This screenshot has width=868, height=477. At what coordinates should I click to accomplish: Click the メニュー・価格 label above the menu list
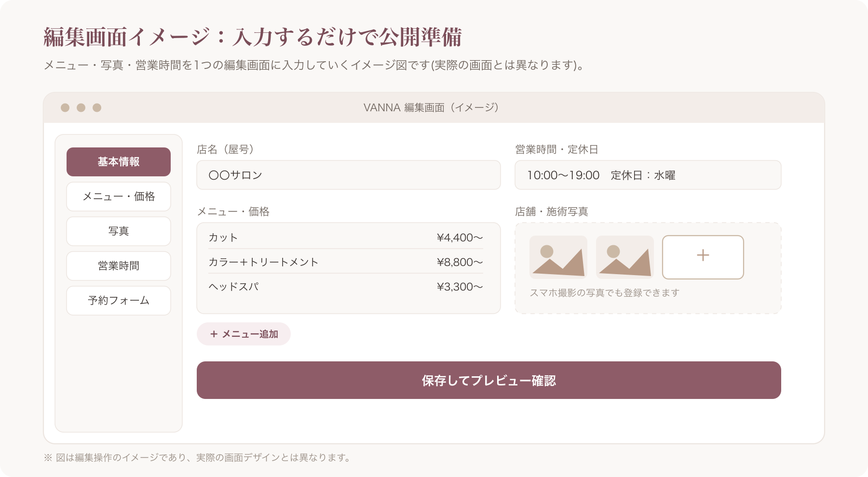click(x=233, y=212)
